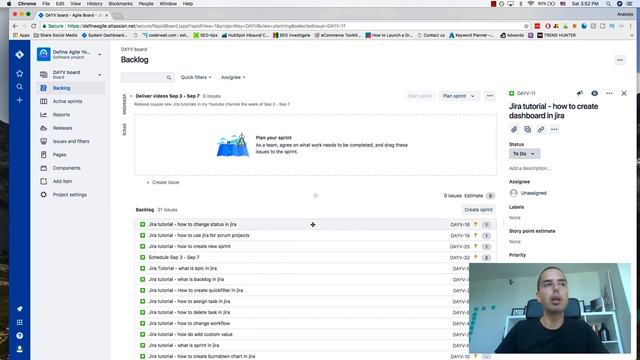Expand the VERSIONS vertical panel
640x360 pixels.
124,104
